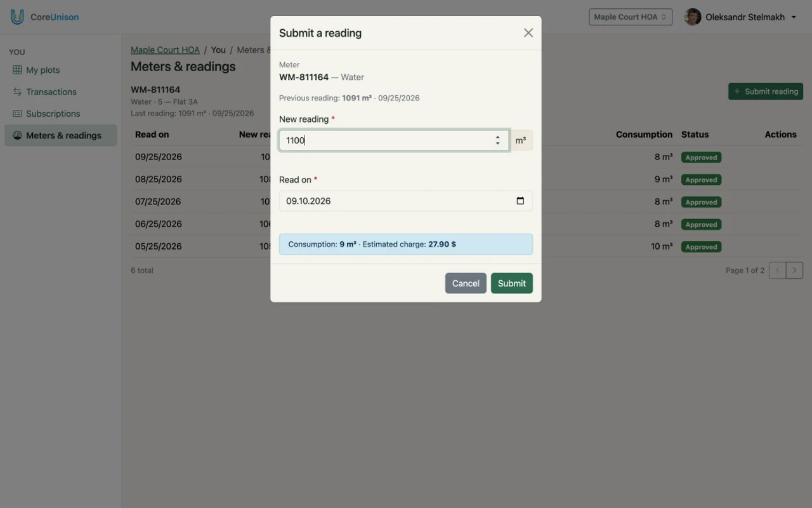Click the 10 m³ consumption value
This screenshot has height=508, width=812.
(662, 246)
